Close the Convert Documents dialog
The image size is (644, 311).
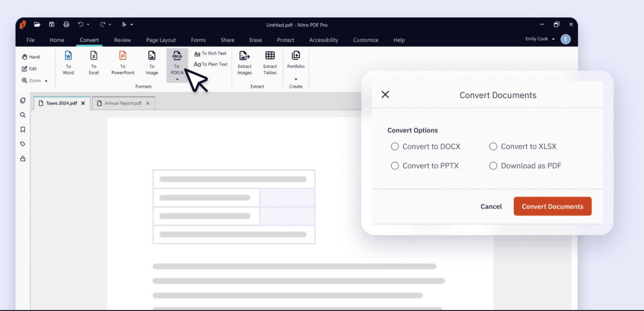coord(385,95)
